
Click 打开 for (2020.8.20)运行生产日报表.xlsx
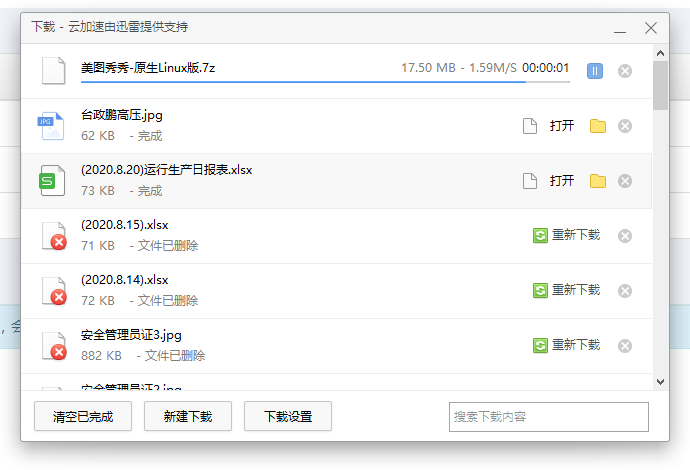tap(562, 181)
